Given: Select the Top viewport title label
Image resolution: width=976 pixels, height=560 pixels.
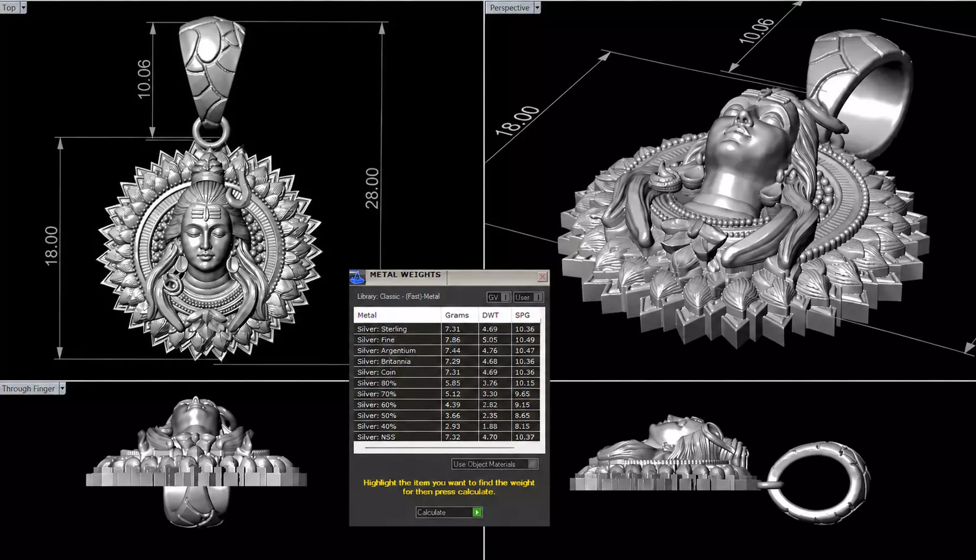Looking at the screenshot, I should tap(9, 8).
